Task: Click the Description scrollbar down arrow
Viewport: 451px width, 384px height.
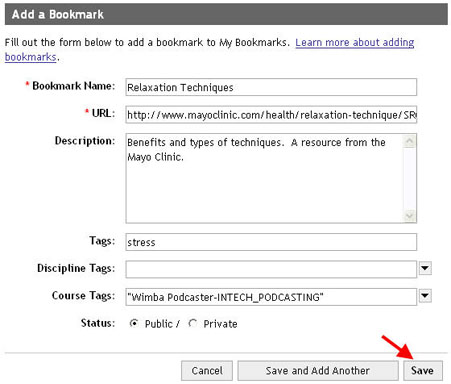Action: [409, 216]
